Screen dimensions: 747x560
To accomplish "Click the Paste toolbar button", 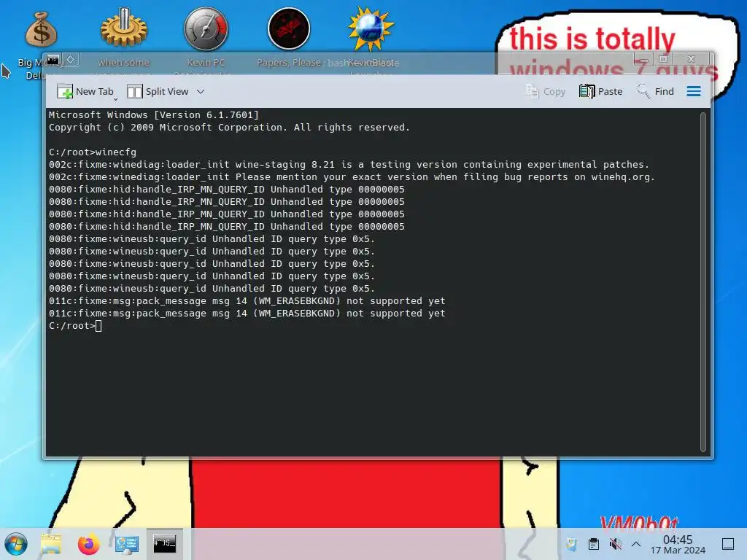I will point(601,91).
